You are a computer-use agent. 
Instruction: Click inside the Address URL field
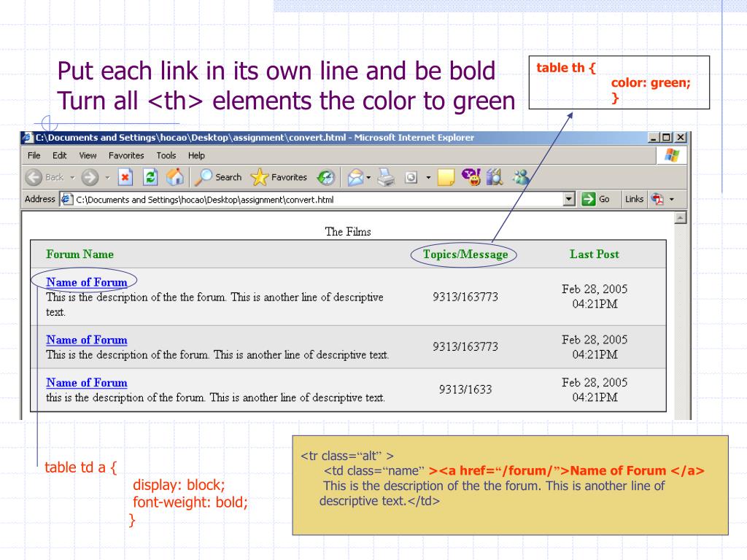[318, 200]
